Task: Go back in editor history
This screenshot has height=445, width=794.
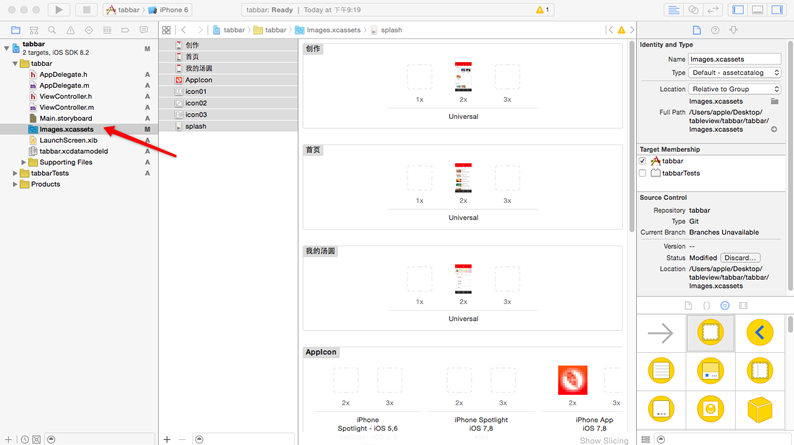Action: click(184, 30)
